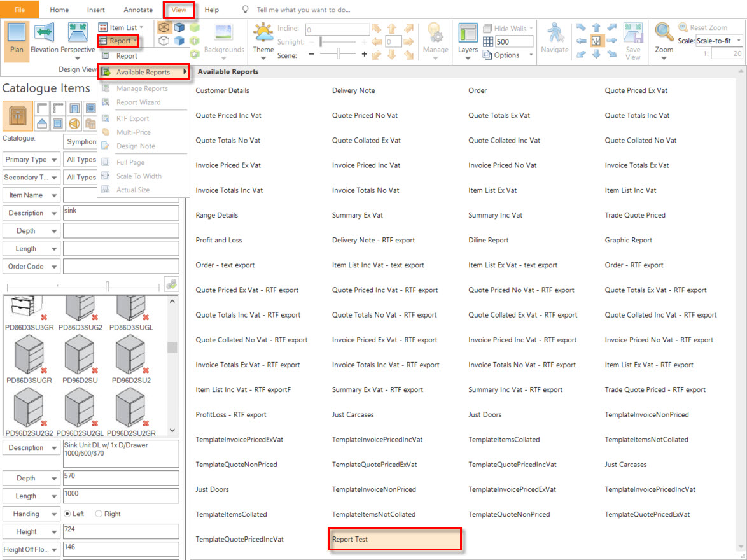Select wireframe cube render mode
Image resolution: width=747 pixels, height=560 pixels.
164,27
